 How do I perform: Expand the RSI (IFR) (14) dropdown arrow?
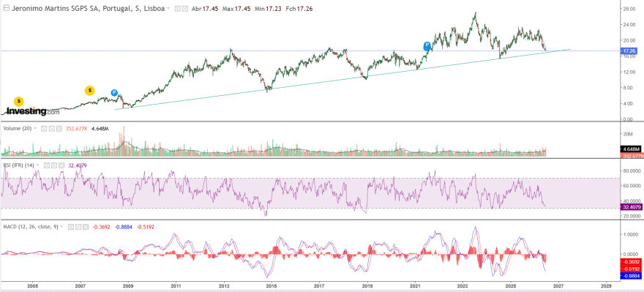(x=37, y=165)
